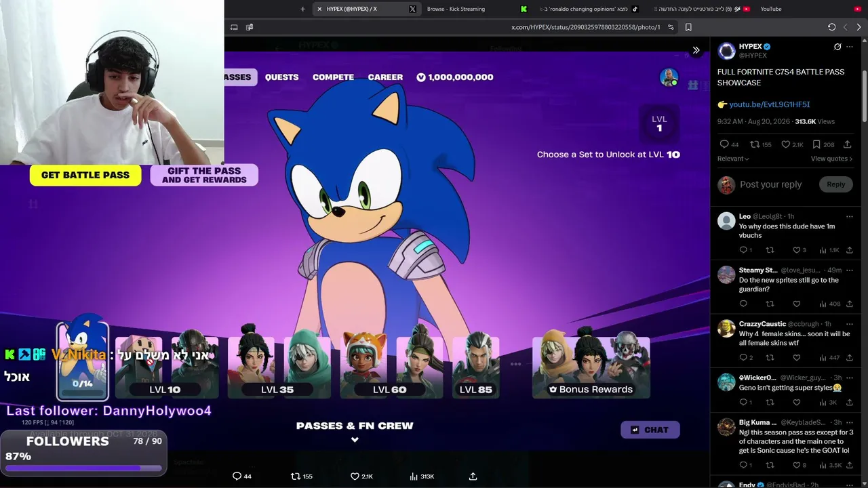The image size is (868, 488).
Task: Like CrazzyCaustic's female skins comment
Action: pyautogui.click(x=797, y=357)
